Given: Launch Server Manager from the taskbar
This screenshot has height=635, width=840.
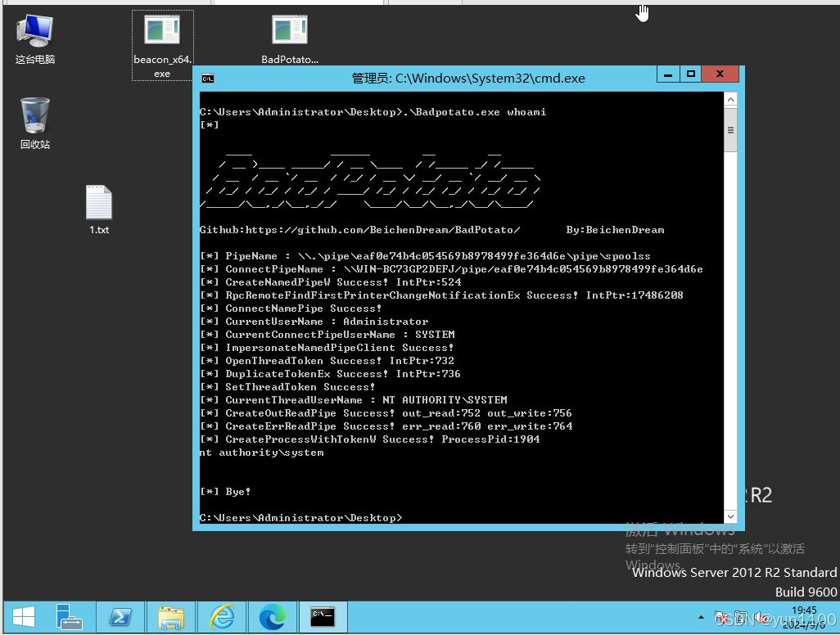Looking at the screenshot, I should [69, 617].
